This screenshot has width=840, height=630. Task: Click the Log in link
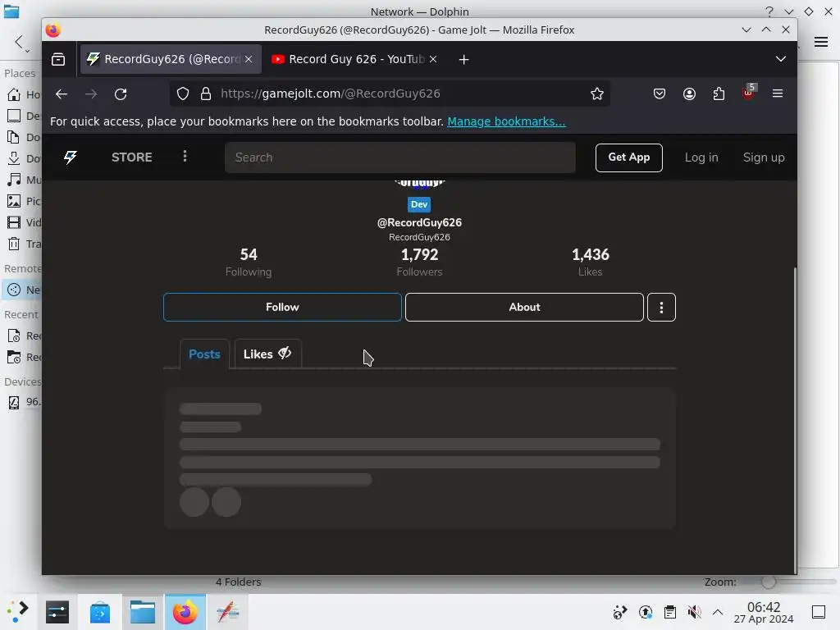click(701, 157)
